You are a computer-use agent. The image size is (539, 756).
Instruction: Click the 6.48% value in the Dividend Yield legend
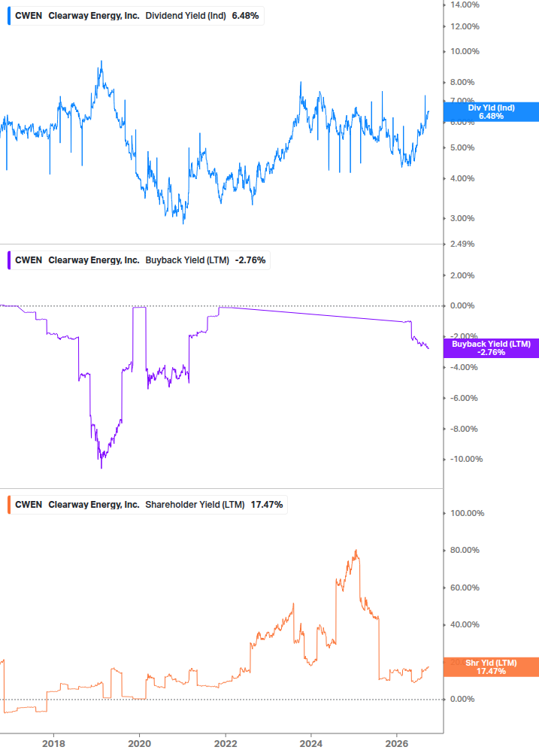245,16
